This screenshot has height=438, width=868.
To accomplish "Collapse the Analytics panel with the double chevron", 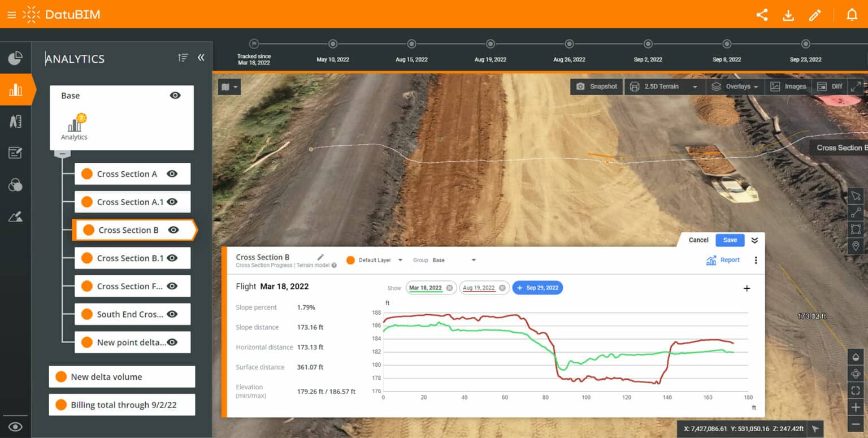I will (201, 57).
